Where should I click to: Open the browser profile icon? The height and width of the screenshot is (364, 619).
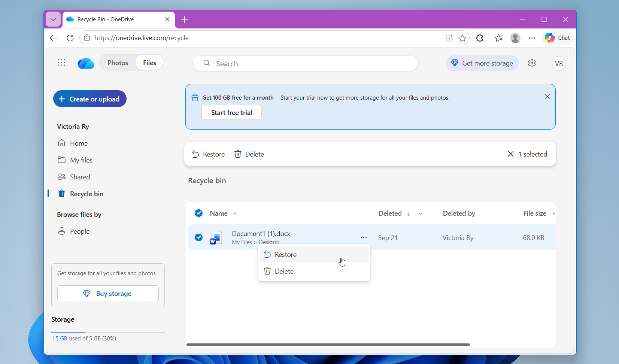pyautogui.click(x=515, y=38)
